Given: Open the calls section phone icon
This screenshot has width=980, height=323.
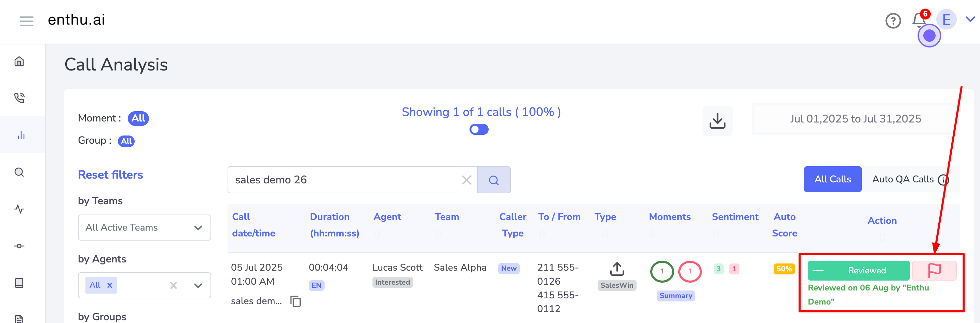Looking at the screenshot, I should [19, 98].
